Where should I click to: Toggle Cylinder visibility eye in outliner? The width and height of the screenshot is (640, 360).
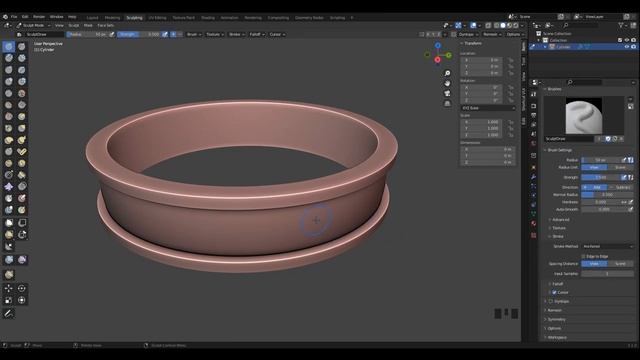click(x=627, y=47)
